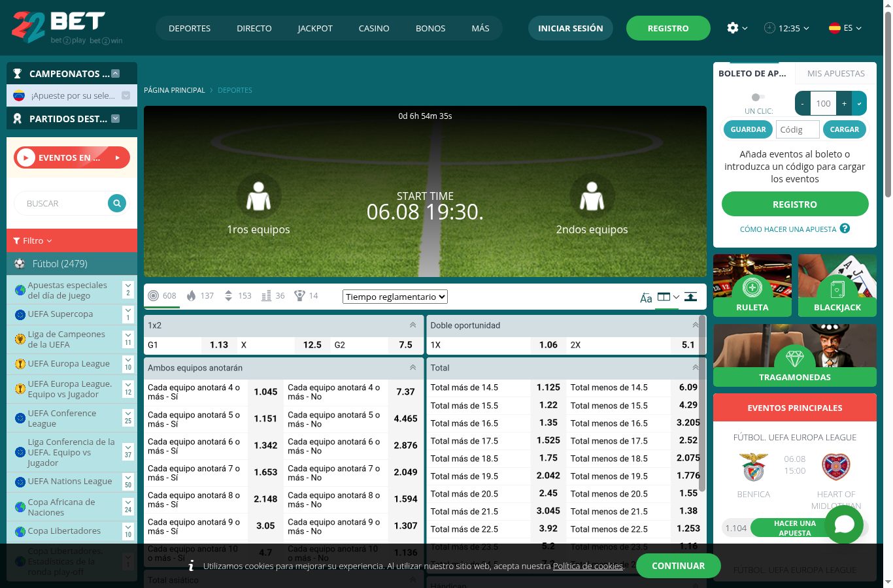Click the Cargar button
893x588 pixels.
point(845,129)
